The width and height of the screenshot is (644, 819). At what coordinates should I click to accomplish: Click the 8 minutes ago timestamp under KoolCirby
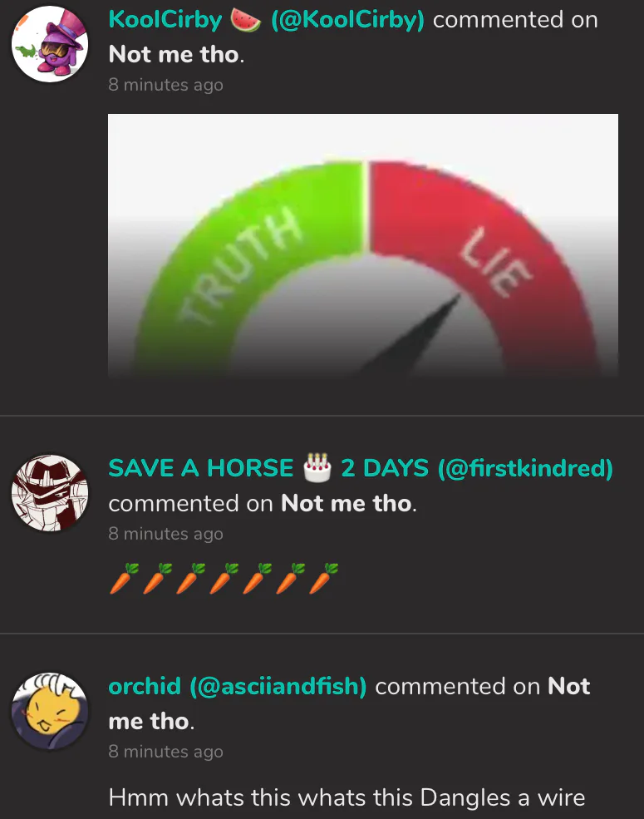tap(166, 85)
